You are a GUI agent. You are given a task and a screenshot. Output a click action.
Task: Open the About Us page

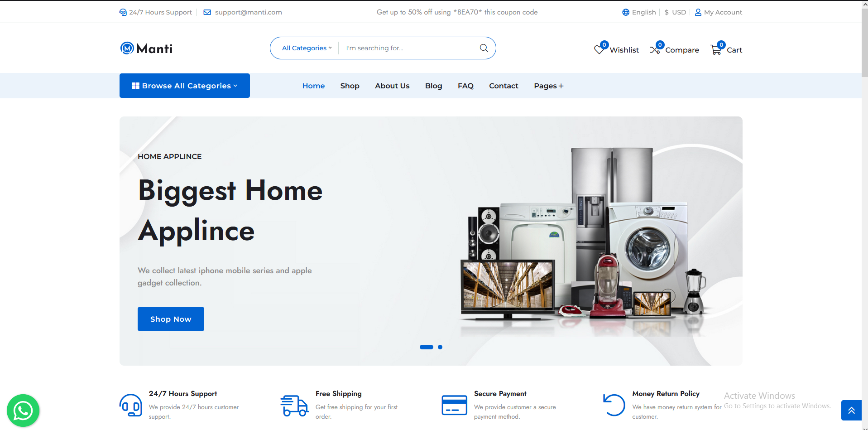(392, 86)
